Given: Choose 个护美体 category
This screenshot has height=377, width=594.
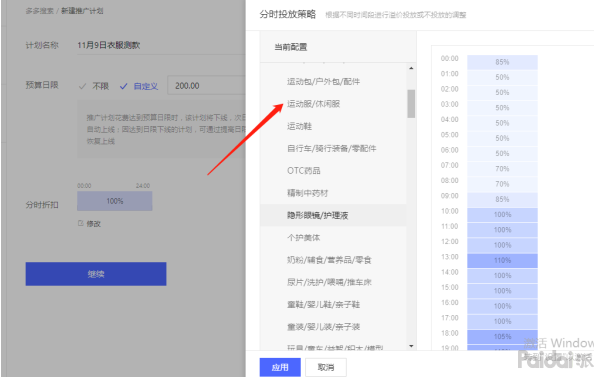Looking at the screenshot, I should (303, 238).
